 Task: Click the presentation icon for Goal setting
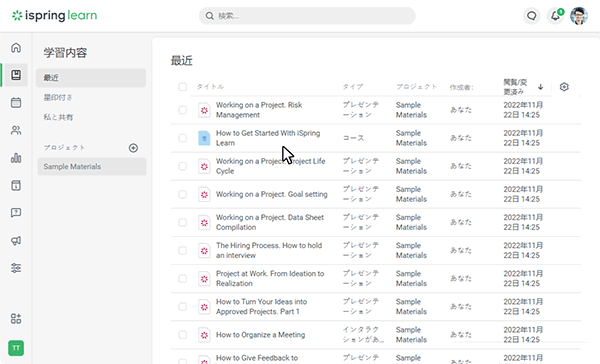(204, 194)
